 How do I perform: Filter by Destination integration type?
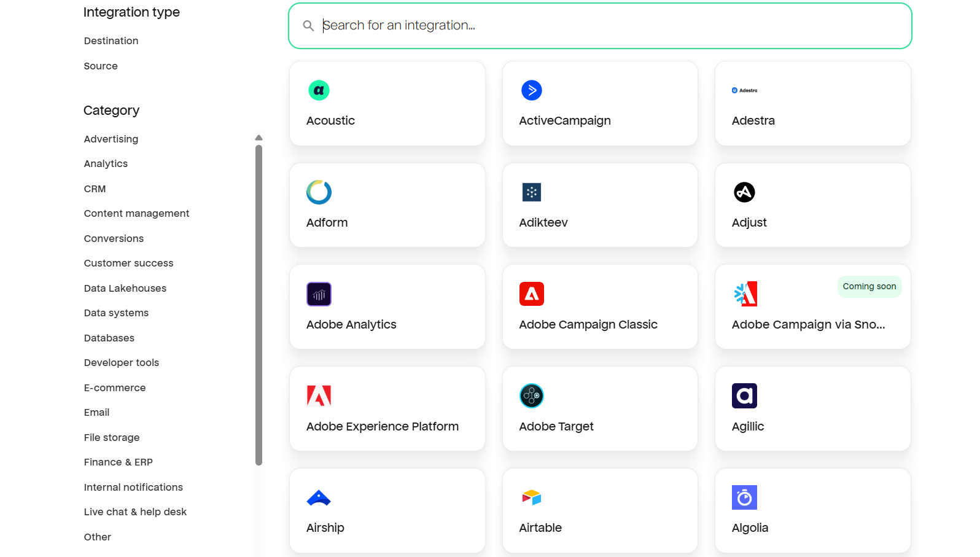click(x=111, y=41)
